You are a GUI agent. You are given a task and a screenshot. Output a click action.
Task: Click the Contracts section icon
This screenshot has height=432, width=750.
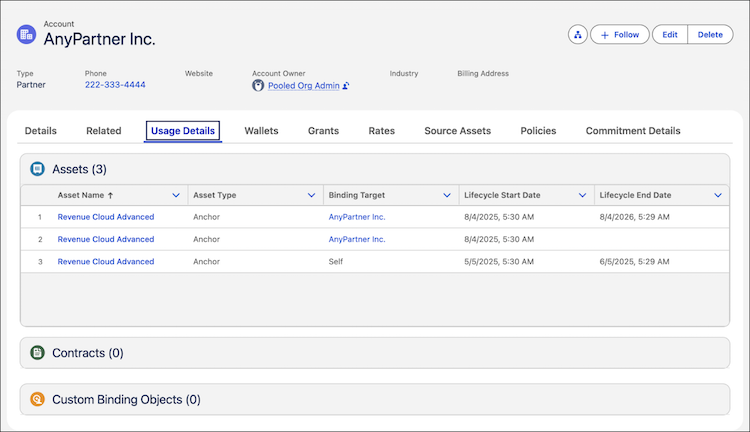37,353
